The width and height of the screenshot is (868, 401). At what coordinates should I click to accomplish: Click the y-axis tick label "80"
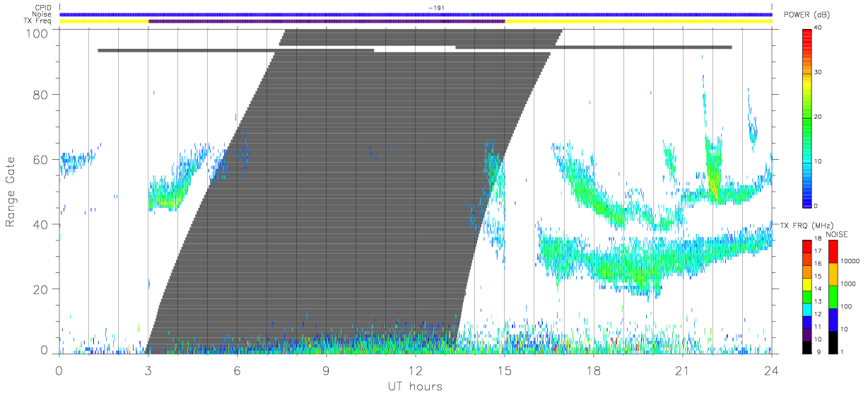coord(41,94)
